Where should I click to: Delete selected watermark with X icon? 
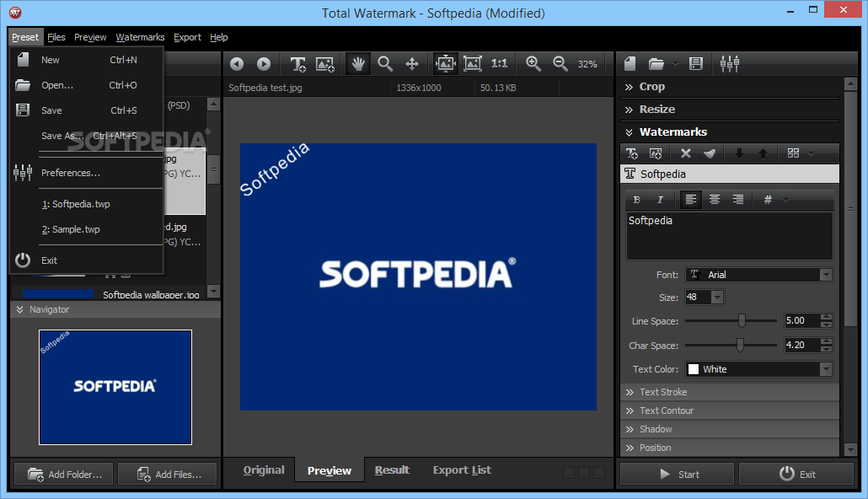[685, 153]
